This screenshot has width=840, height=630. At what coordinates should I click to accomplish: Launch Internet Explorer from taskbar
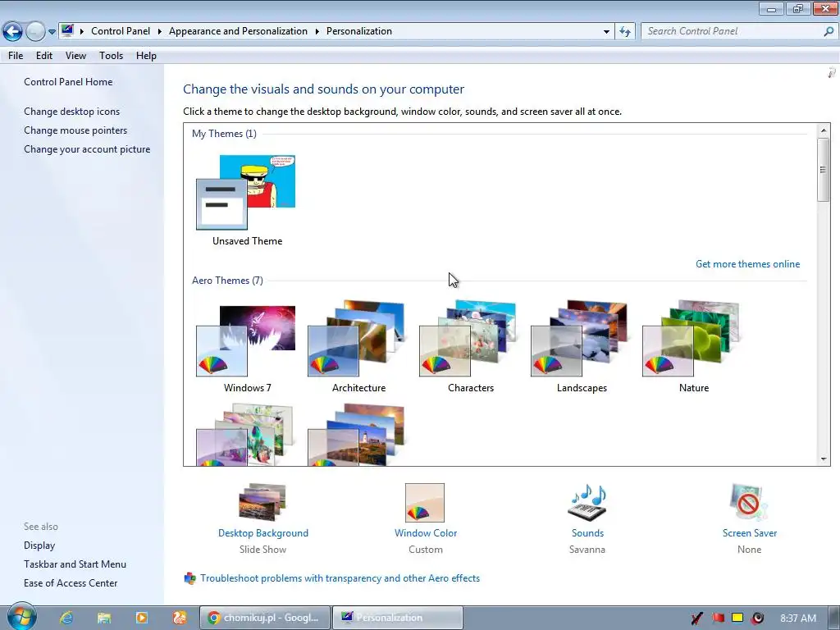tap(66, 618)
